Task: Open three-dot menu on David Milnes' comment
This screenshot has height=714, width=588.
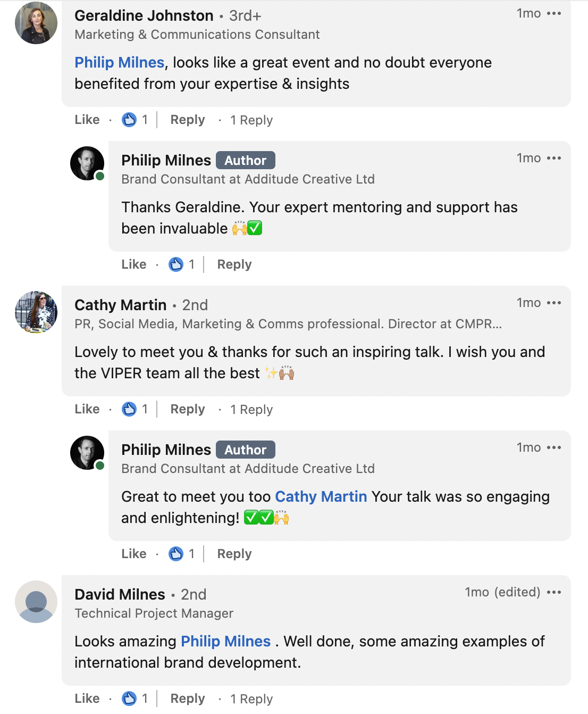Action: tap(553, 593)
